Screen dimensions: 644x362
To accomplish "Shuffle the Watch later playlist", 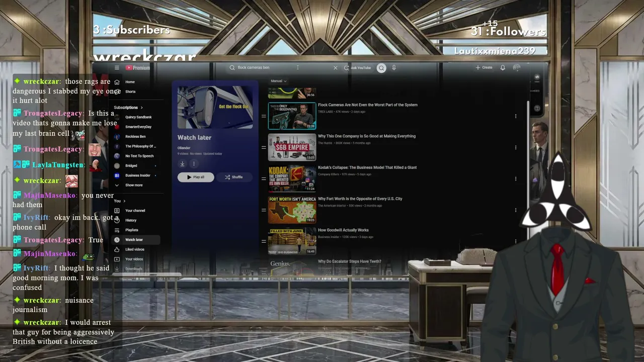I will pos(234,177).
